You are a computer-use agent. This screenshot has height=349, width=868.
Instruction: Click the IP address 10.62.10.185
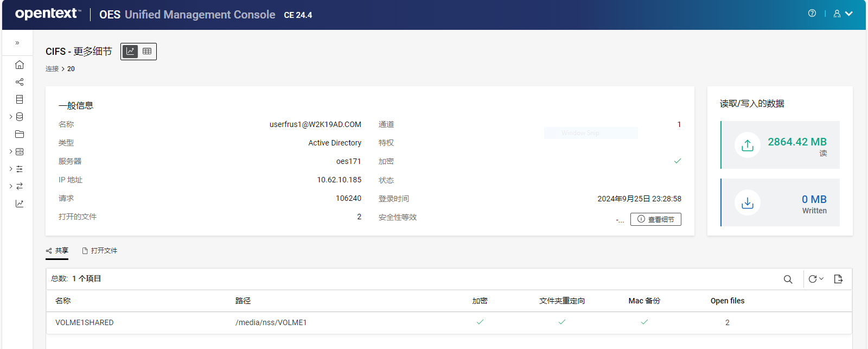pyautogui.click(x=339, y=180)
